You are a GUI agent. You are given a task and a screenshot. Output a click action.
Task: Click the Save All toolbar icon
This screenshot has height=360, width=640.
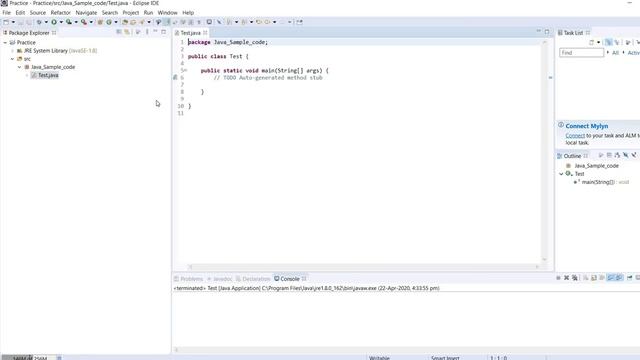pos(29,22)
